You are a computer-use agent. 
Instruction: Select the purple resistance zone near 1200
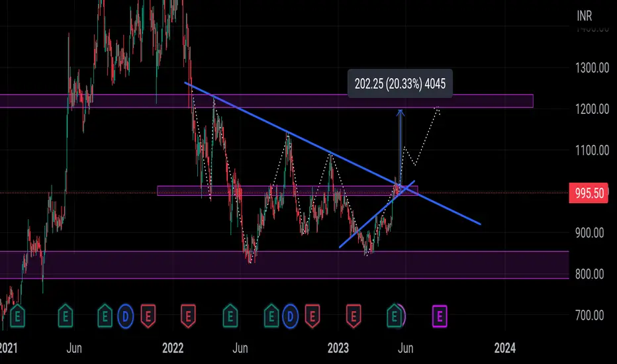(266, 101)
